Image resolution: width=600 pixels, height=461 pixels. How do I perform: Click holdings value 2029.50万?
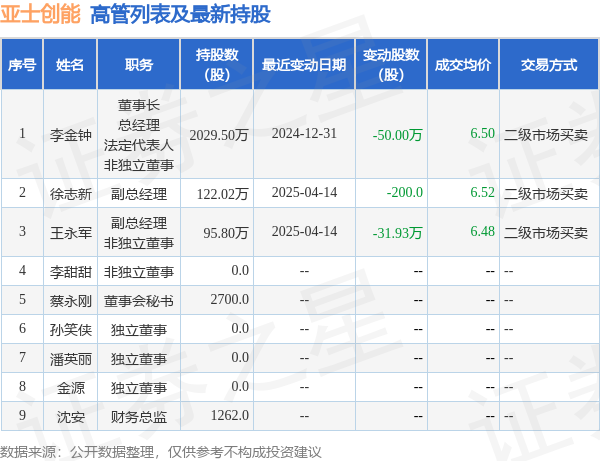tap(219, 135)
